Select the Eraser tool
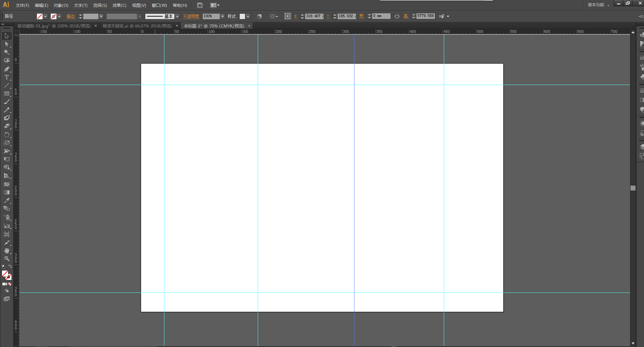 pyautogui.click(x=7, y=126)
